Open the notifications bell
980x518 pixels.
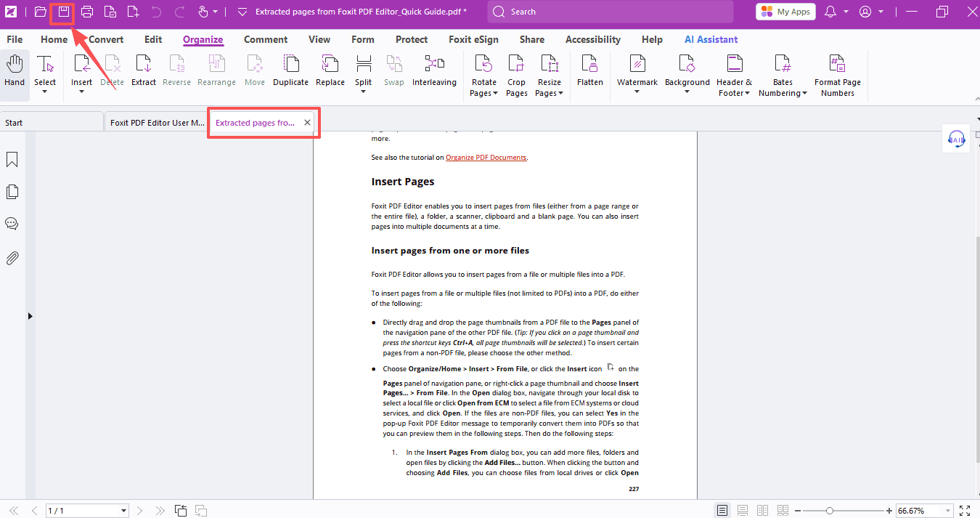(831, 12)
